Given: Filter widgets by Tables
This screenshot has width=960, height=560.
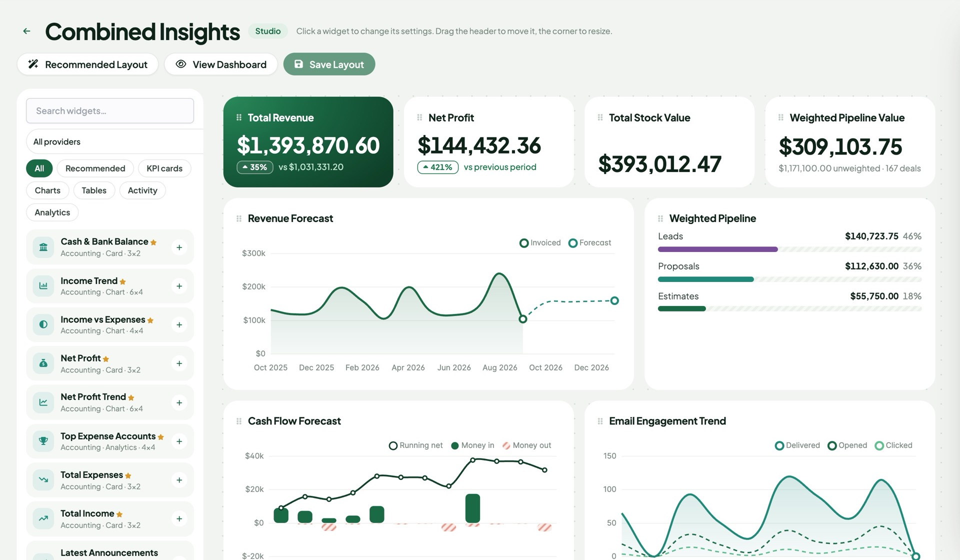Looking at the screenshot, I should point(94,190).
